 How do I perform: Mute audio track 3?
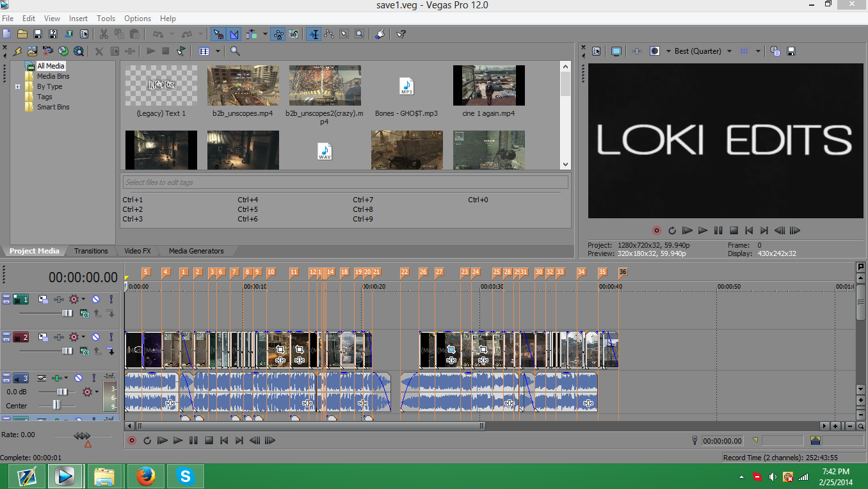pyautogui.click(x=79, y=378)
